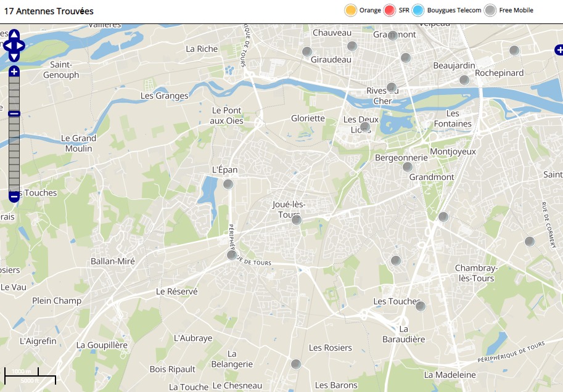Viewport: 563px width, 392px height.
Task: Click the 'Le Pont aux Oies' label
Action: [226, 116]
